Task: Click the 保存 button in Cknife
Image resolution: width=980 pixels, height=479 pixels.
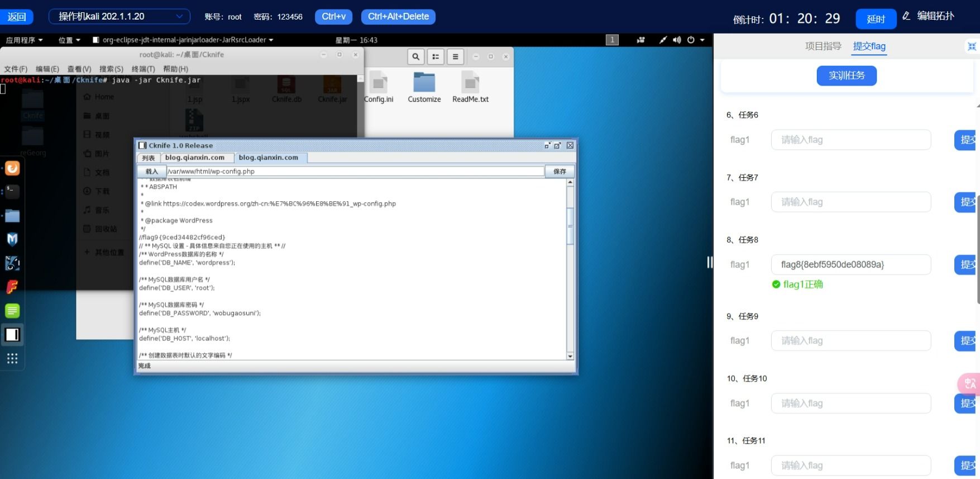Action: point(560,172)
